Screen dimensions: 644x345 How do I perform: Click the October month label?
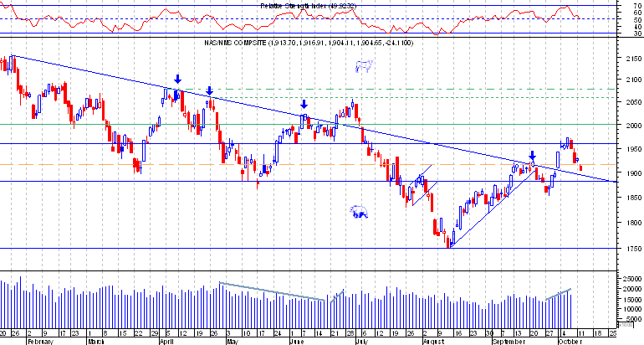570,342
